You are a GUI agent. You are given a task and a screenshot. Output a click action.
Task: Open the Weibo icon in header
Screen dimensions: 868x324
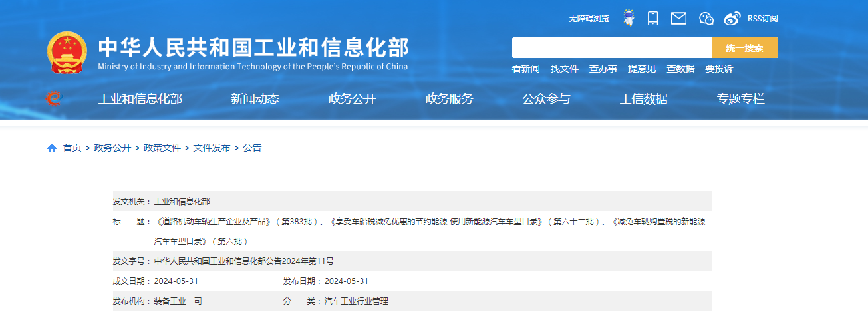click(732, 18)
